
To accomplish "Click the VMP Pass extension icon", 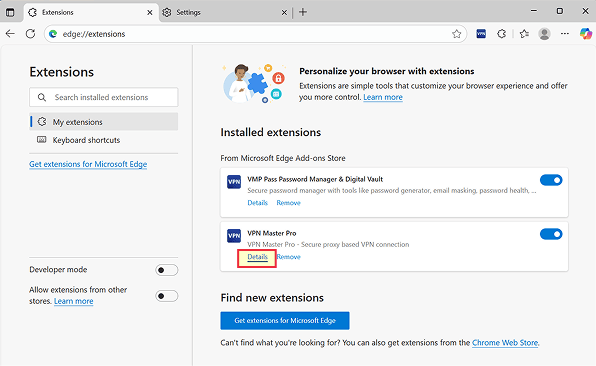I will tap(234, 182).
